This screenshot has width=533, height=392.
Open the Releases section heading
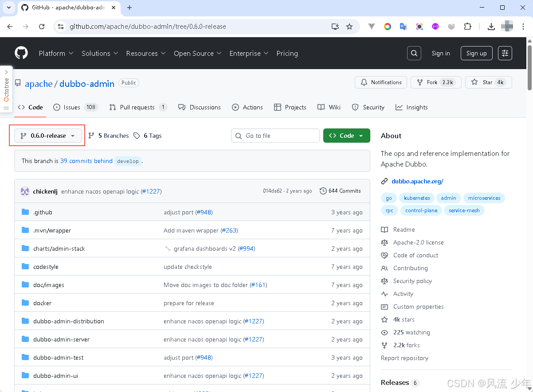click(x=395, y=382)
